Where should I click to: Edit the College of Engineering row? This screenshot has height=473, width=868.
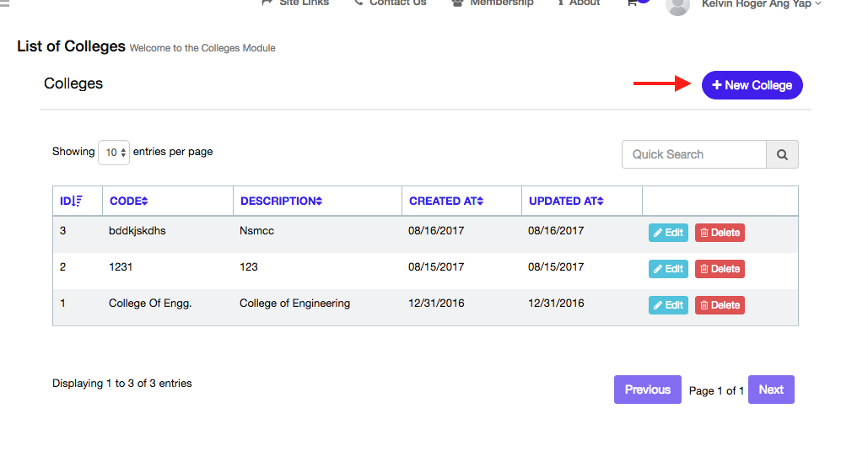coord(668,305)
